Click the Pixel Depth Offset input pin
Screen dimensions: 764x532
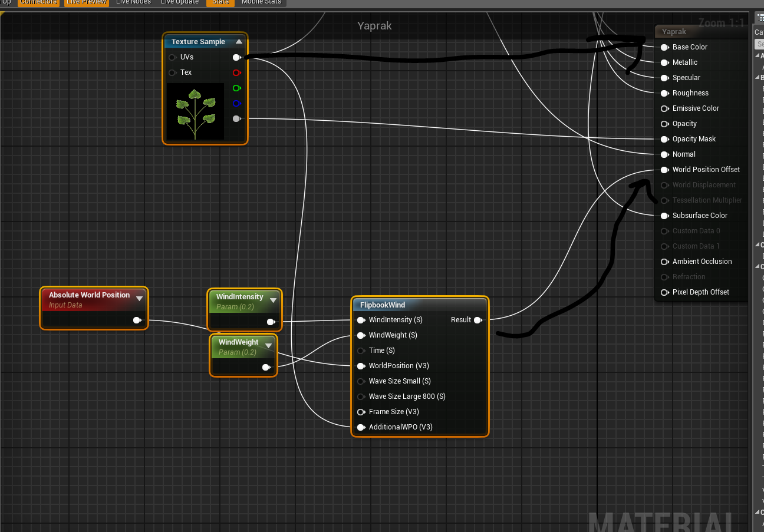point(664,292)
